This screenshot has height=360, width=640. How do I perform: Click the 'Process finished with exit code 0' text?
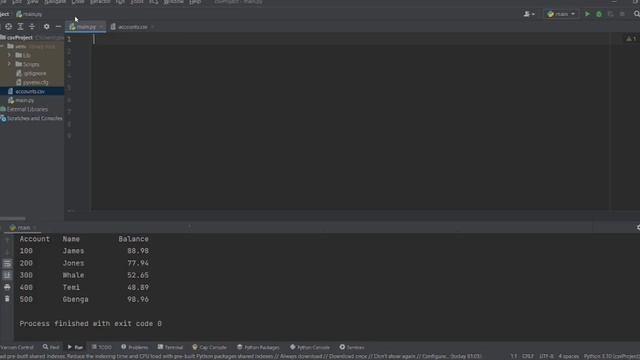click(91, 324)
